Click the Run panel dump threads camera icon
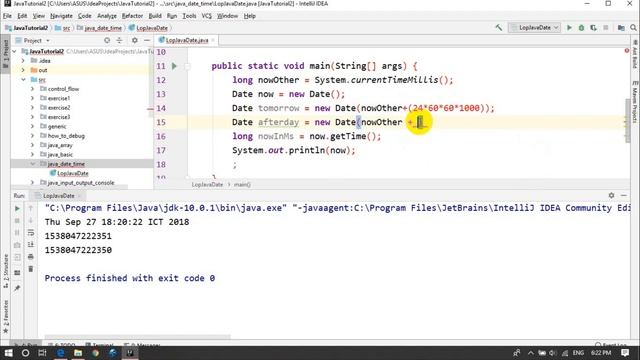The height and width of the screenshot is (360, 640). click(x=17, y=245)
